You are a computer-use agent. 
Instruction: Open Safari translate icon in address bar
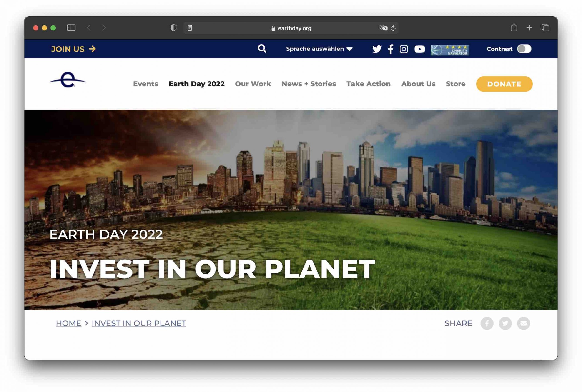[x=383, y=28]
